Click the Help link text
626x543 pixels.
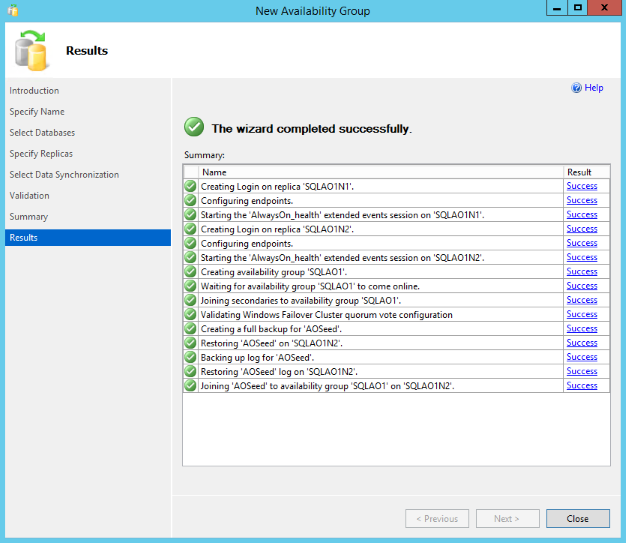pyautogui.click(x=594, y=88)
